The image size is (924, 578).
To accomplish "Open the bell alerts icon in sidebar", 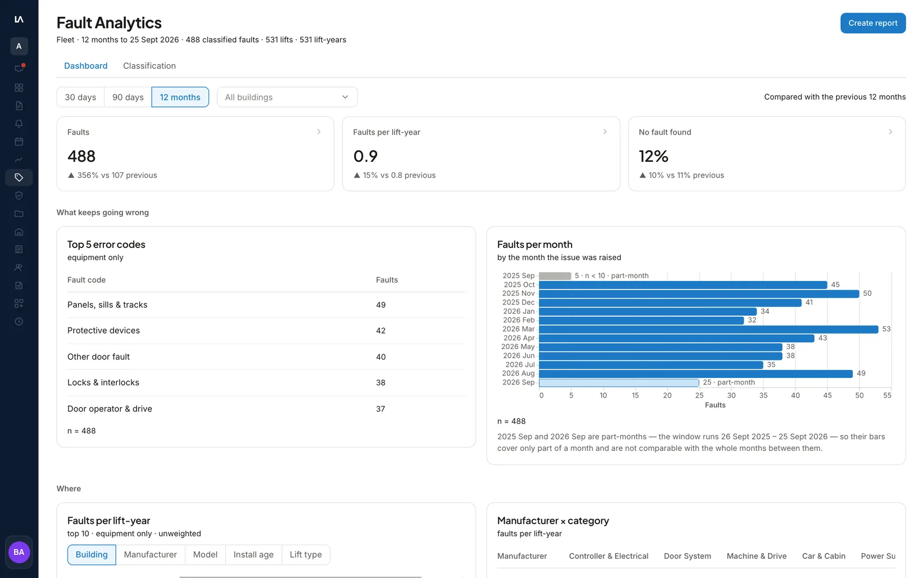I will 19,124.
